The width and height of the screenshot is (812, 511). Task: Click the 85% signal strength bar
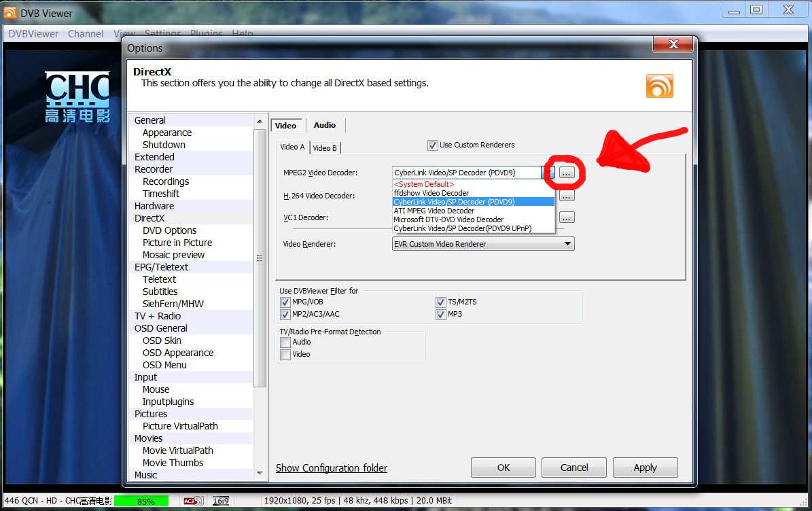click(x=141, y=501)
